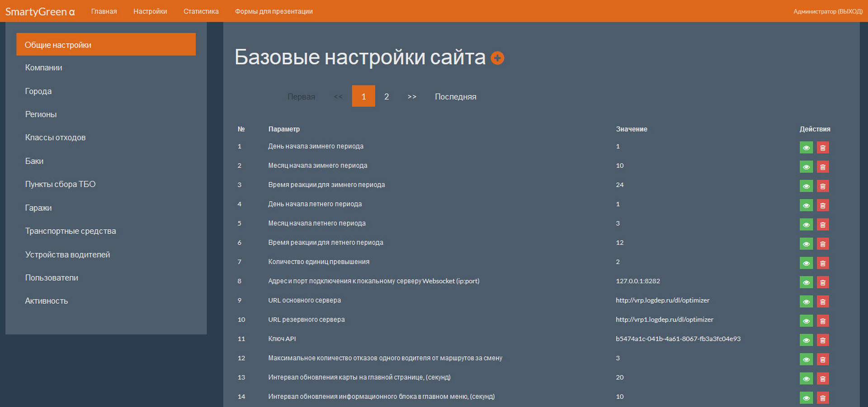Open the Статистика top menu
Screen dimensions: 868x407
click(x=201, y=11)
